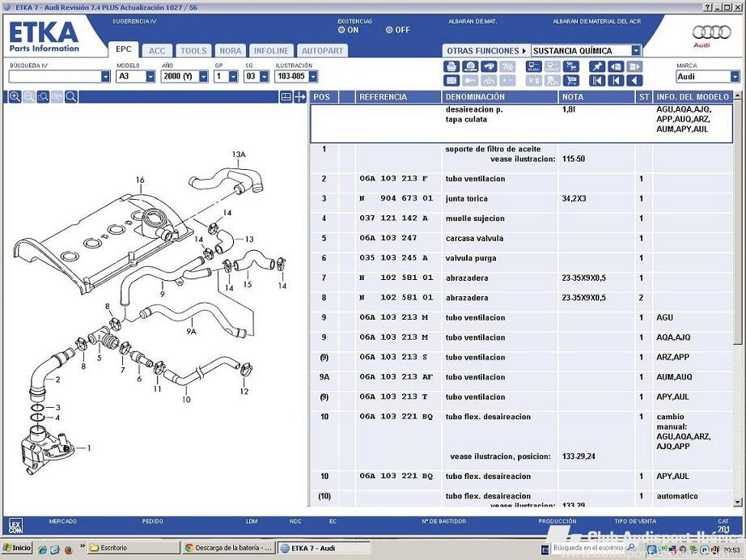Viewport: 746px width, 560px height.
Task: Click the desktop search magnifier in taskbar
Action: (x=630, y=548)
